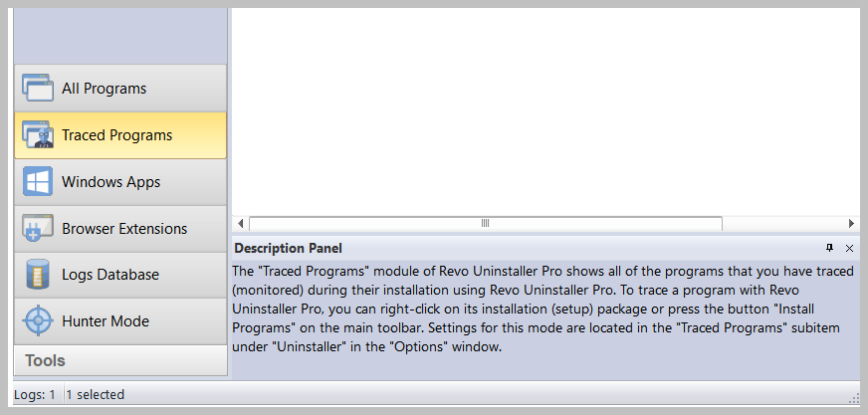Open the All Programs module
Screen dimensions: 868x415
point(104,89)
